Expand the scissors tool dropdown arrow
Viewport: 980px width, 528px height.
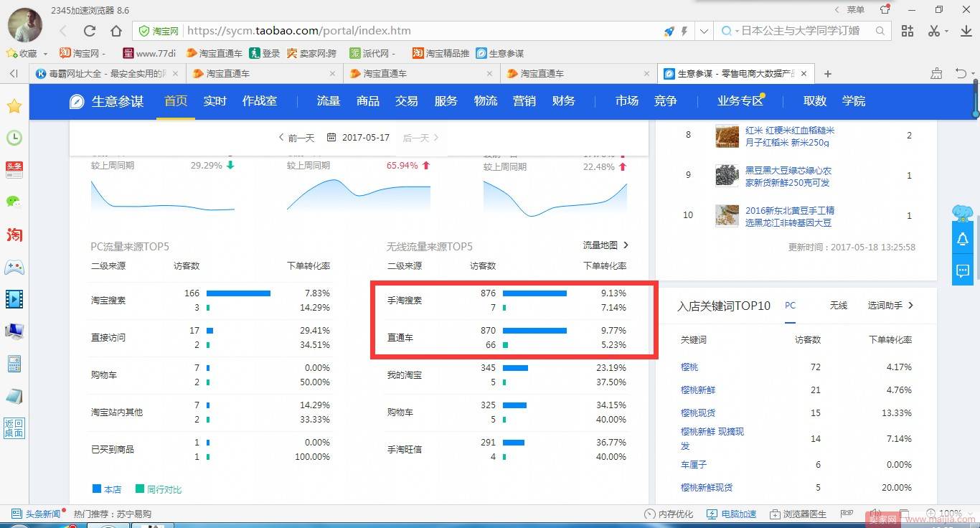point(947,31)
